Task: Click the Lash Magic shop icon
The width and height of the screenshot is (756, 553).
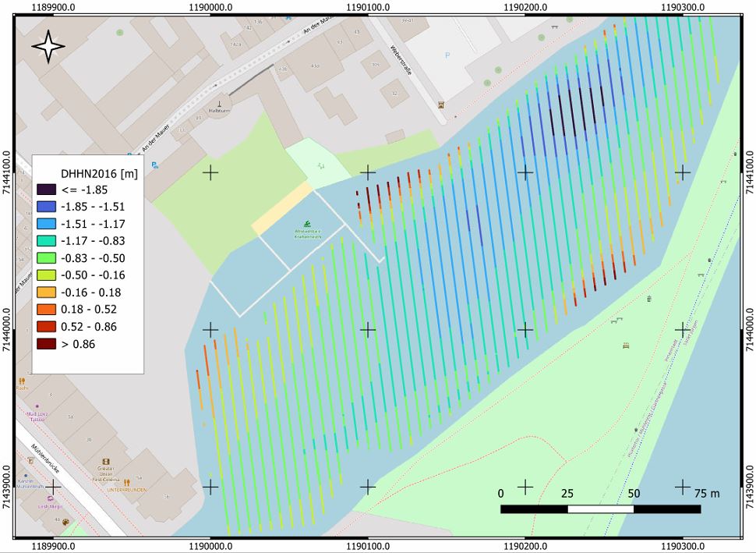Action: [50, 498]
